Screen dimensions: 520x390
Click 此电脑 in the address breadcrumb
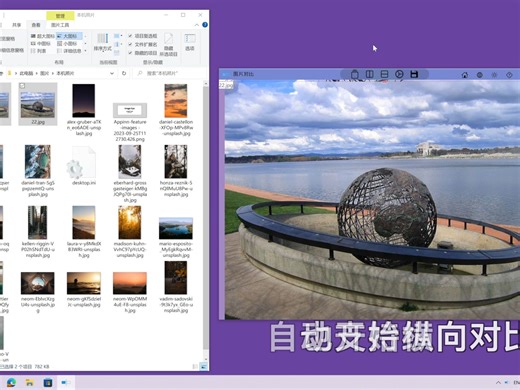26,73
